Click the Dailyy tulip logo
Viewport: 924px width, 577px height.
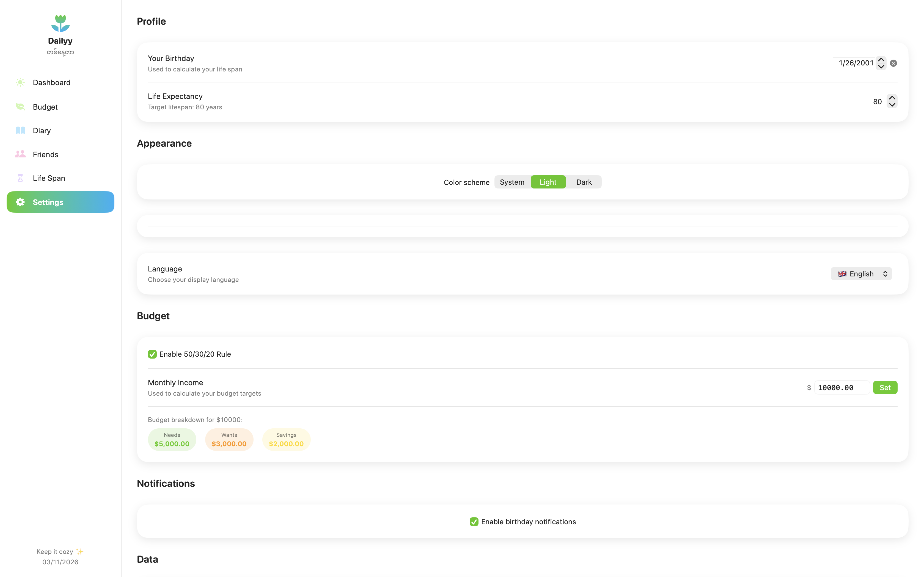[60, 23]
